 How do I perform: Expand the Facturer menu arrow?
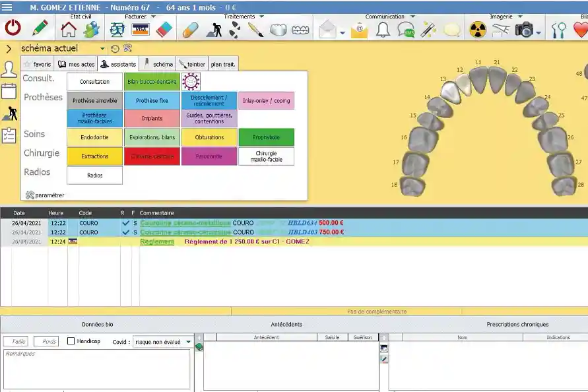[x=154, y=16]
